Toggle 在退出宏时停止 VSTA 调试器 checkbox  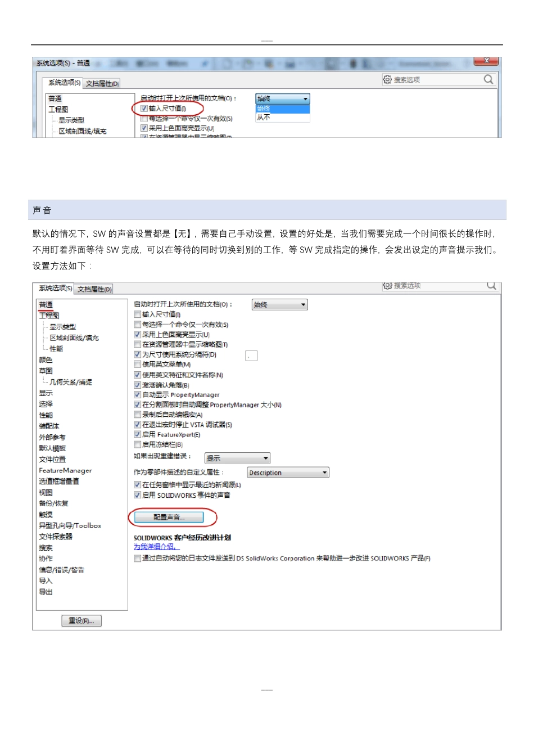pos(137,425)
